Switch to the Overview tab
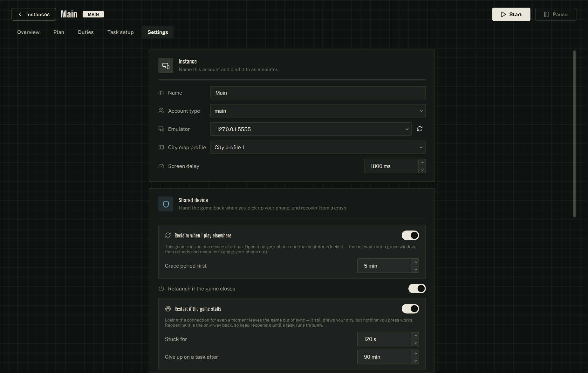588x373 pixels. pyautogui.click(x=28, y=32)
